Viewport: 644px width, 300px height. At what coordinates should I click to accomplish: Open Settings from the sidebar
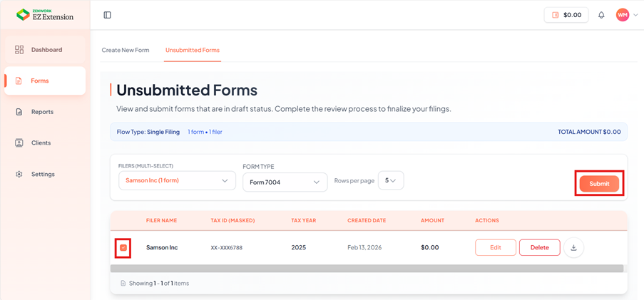pyautogui.click(x=42, y=174)
